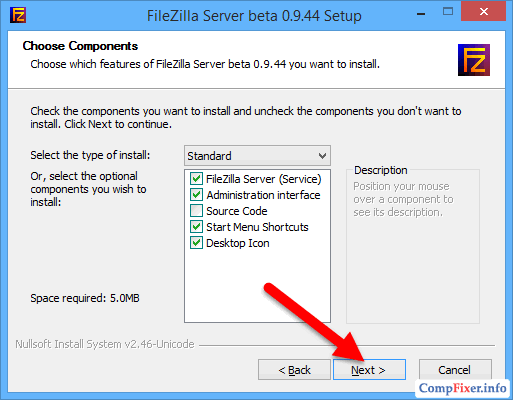The width and height of the screenshot is (513, 400).
Task: Minimize the setup window
Action: [421, 14]
